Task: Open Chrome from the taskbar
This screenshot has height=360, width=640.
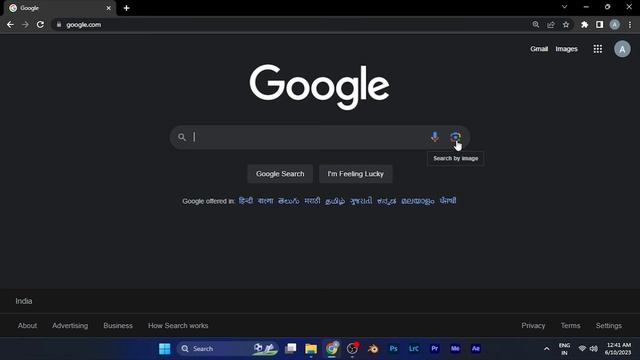Action: (332, 349)
